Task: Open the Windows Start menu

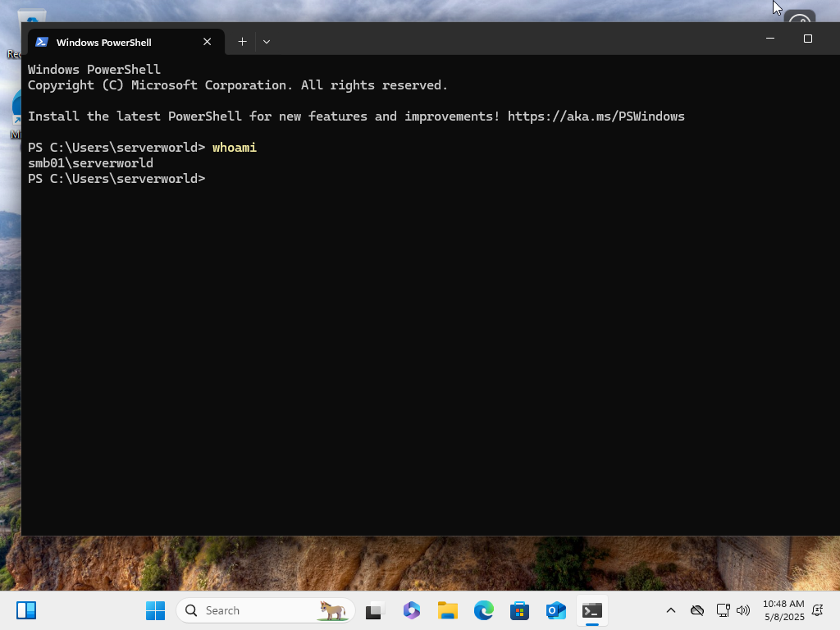Action: (x=155, y=610)
